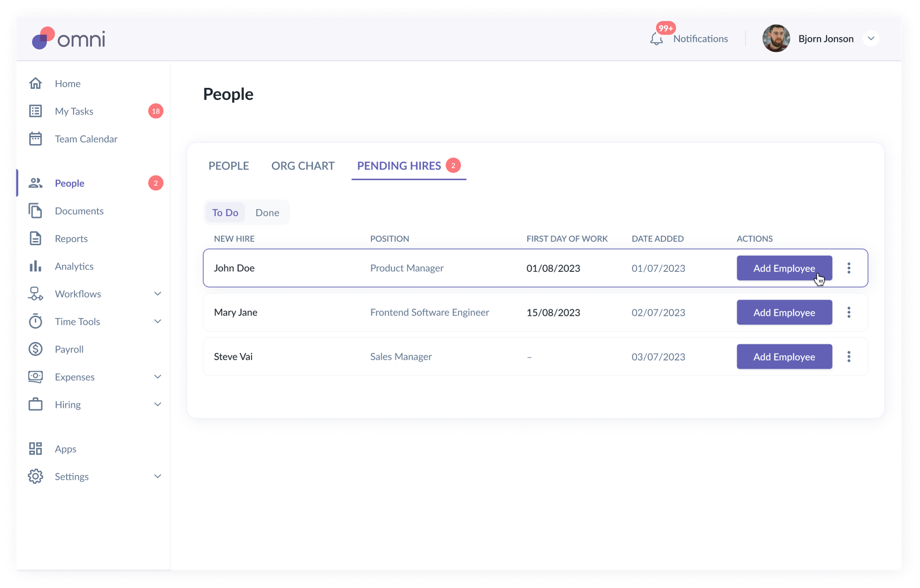
Task: Open the Bjorn Jonson account dropdown
Action: pos(871,39)
